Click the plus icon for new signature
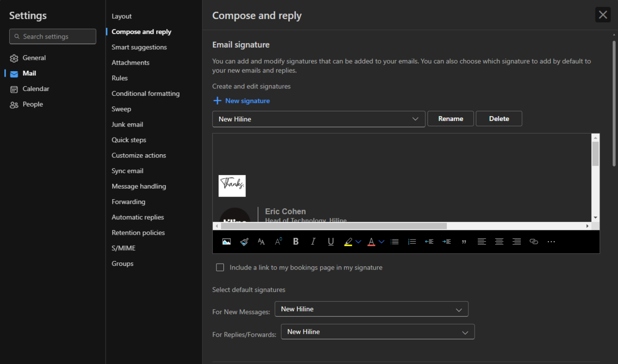This screenshot has height=364, width=618. point(217,101)
